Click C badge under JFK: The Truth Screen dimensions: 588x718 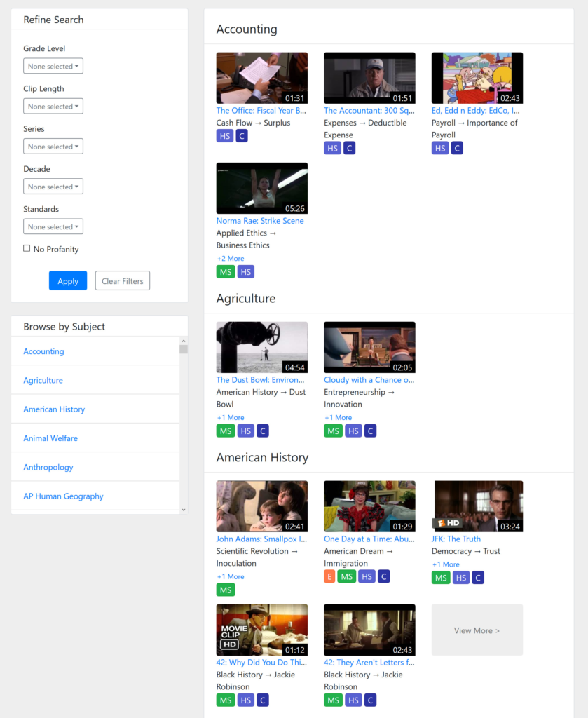pos(478,578)
